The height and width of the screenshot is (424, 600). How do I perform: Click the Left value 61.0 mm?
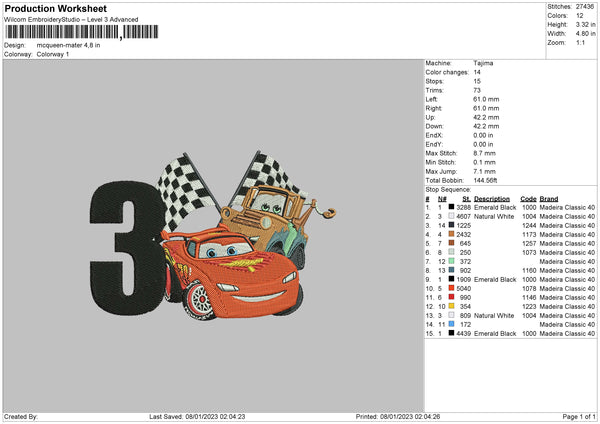(x=486, y=99)
